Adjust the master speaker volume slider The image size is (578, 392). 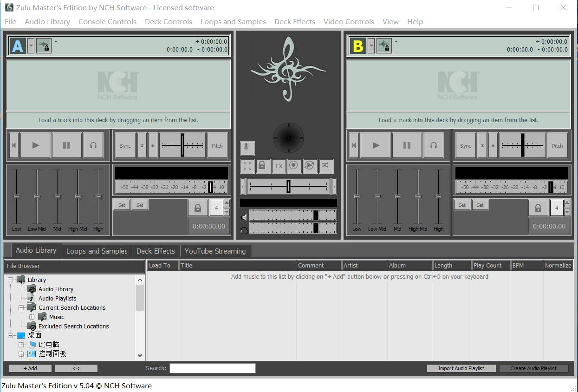point(293,215)
